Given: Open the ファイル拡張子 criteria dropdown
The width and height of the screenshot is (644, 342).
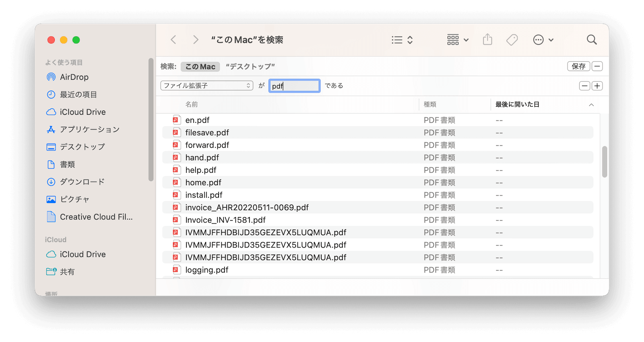Looking at the screenshot, I should [207, 86].
